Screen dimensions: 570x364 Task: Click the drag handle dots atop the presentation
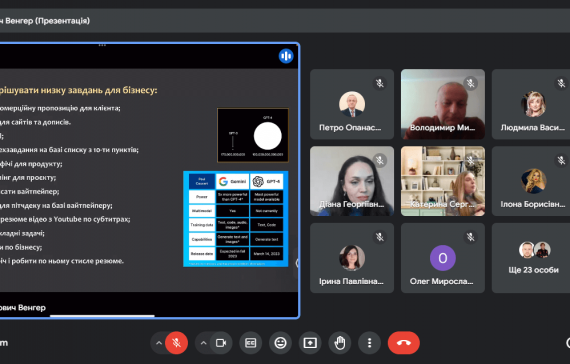point(102,45)
